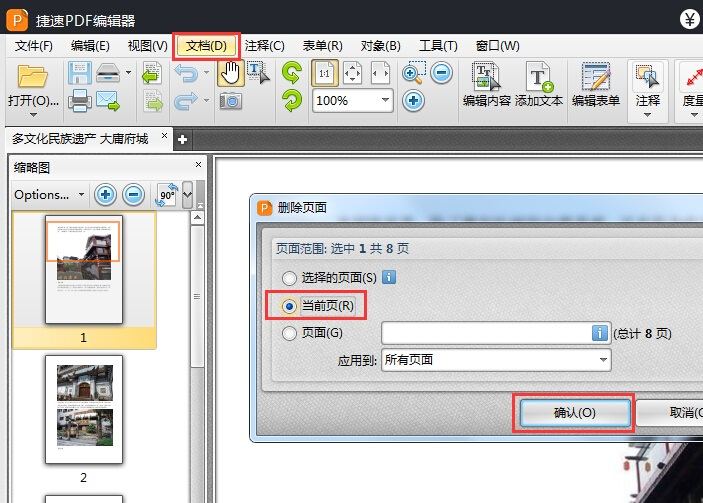Screen dimensions: 703x503
Task: Click the Fit page icon
Action: (352, 73)
